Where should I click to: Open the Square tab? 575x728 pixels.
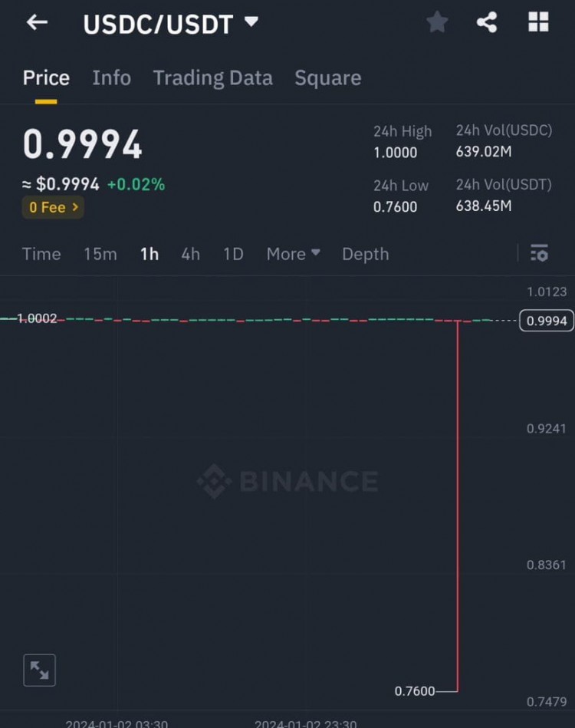point(327,77)
